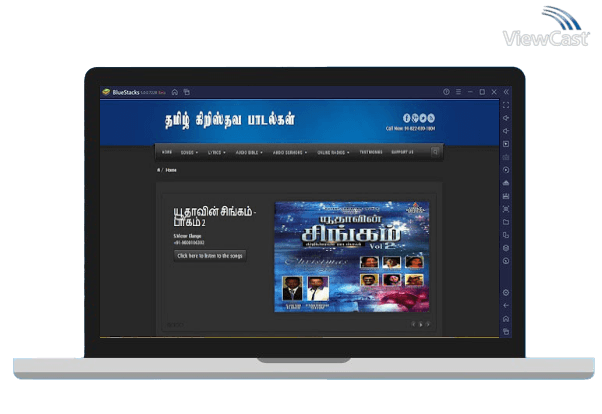Click the Android recents icon at sidebar bottom
The image size is (602, 414).
(x=506, y=332)
